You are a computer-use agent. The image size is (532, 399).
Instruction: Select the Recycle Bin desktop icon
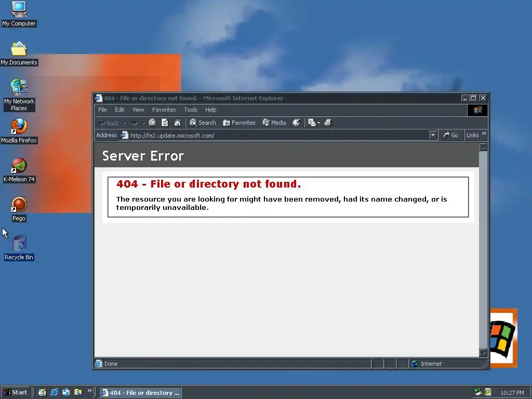tap(19, 248)
